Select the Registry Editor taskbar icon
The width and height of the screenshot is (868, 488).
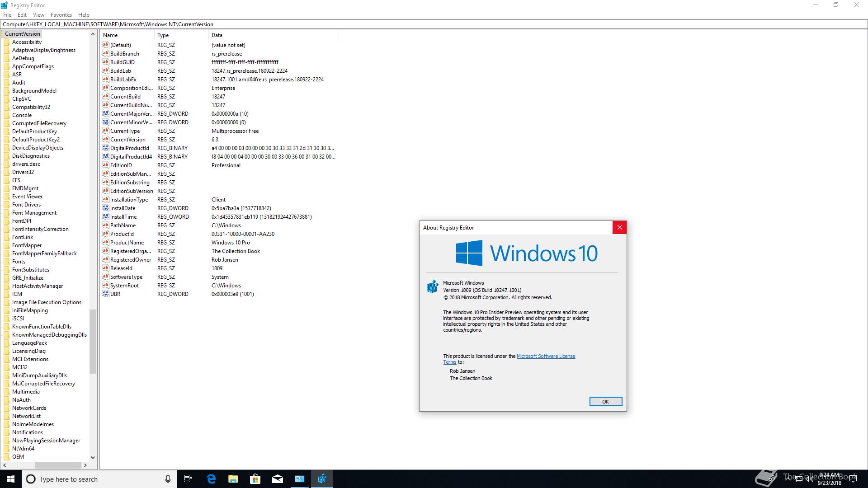(322, 479)
